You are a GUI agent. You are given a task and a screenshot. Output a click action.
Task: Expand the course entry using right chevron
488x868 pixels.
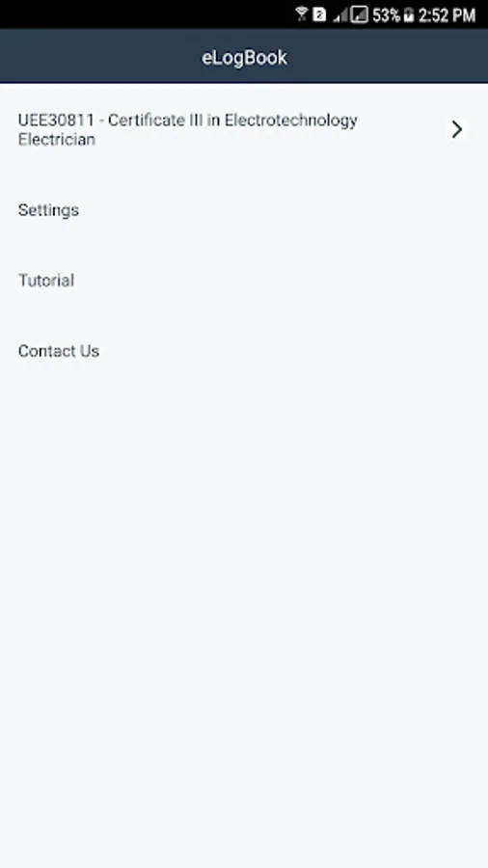(456, 129)
